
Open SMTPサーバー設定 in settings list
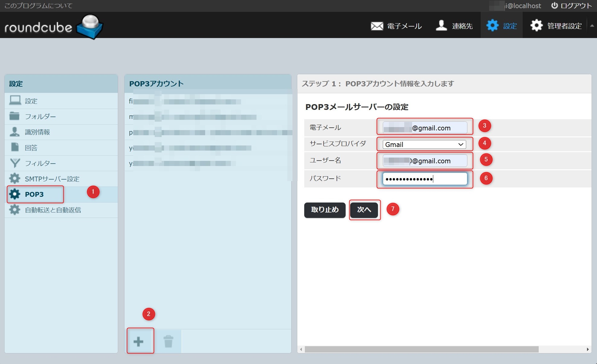point(52,179)
